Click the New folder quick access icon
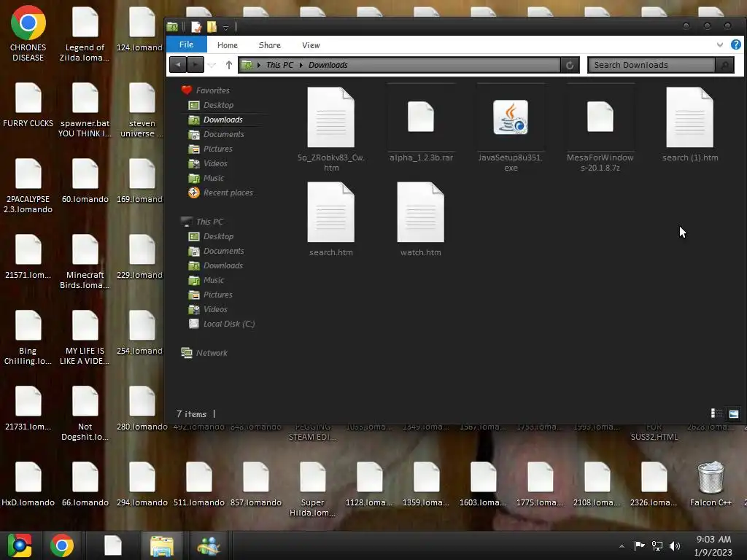This screenshot has width=747, height=560. click(x=212, y=27)
